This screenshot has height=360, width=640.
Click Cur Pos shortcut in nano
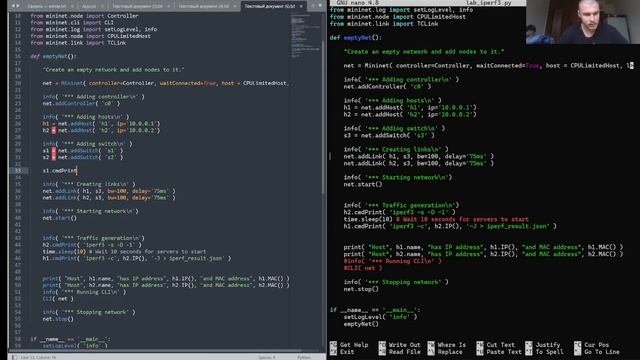591,345
